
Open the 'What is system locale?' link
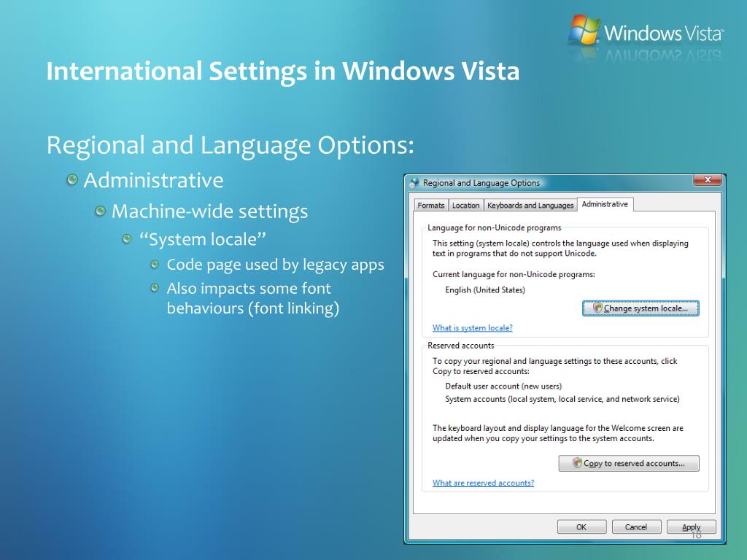472,327
